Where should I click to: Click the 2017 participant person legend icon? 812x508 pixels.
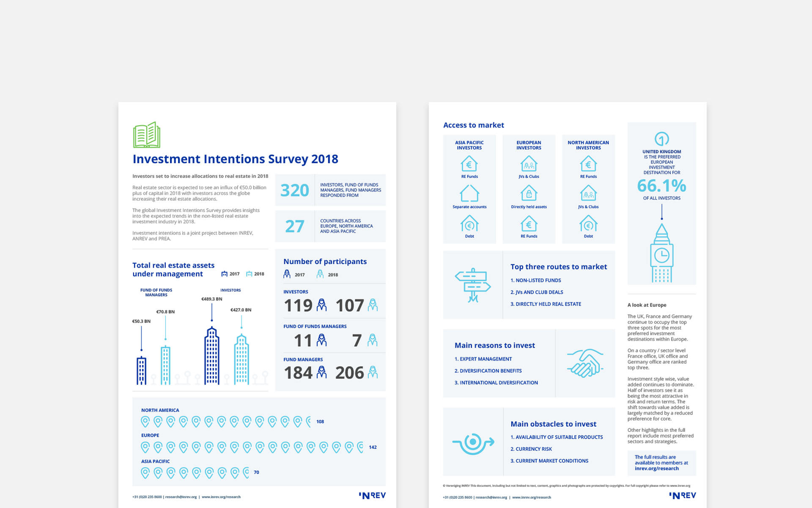(287, 274)
